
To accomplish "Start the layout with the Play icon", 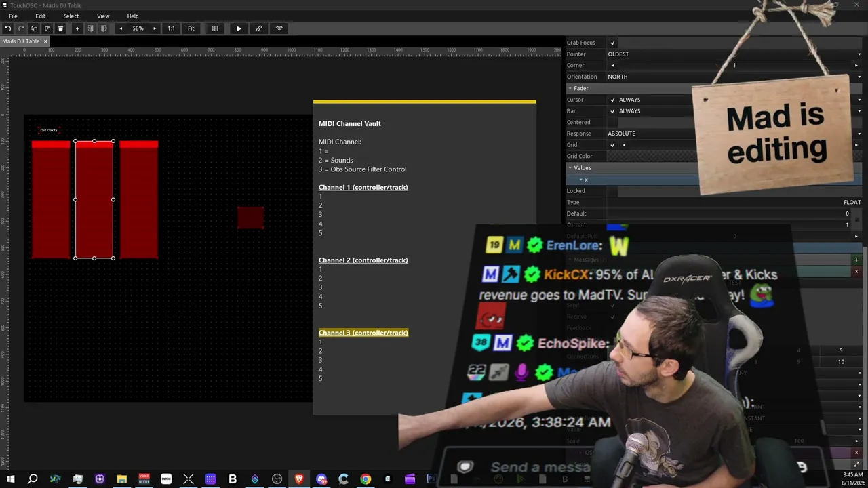I will point(239,28).
